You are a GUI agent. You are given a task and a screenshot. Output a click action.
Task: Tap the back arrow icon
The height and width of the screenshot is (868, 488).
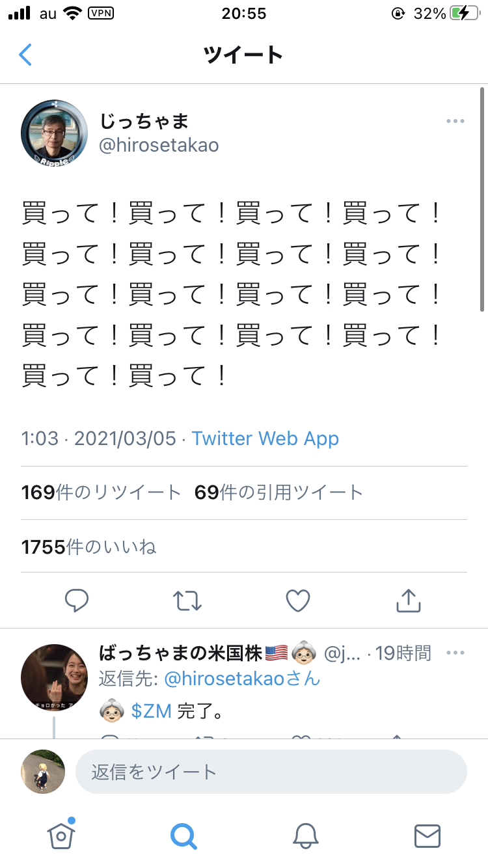[x=25, y=55]
